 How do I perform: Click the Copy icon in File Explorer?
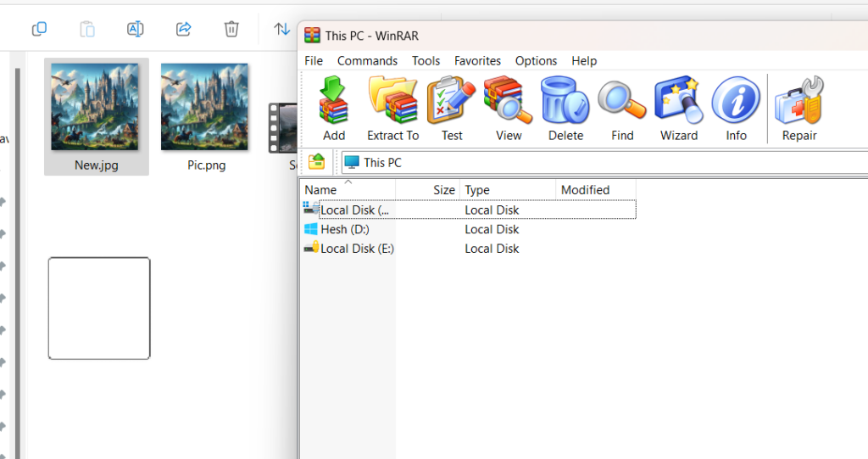39,29
